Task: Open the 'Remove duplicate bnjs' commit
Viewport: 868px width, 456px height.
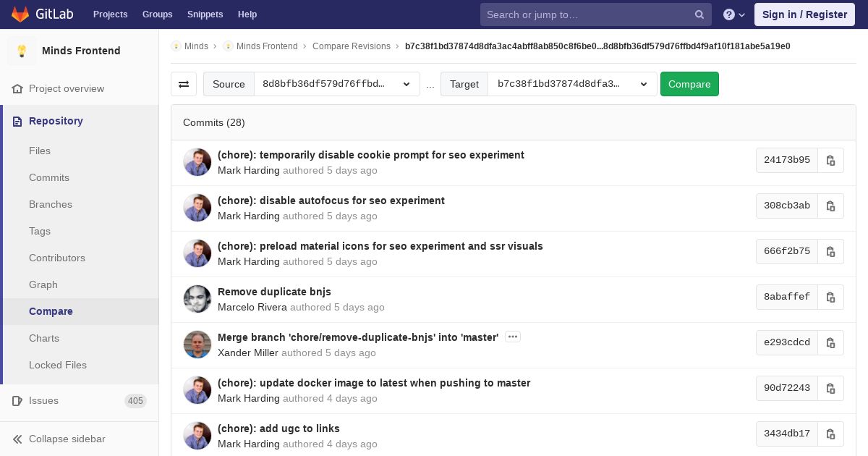Action: click(x=274, y=292)
